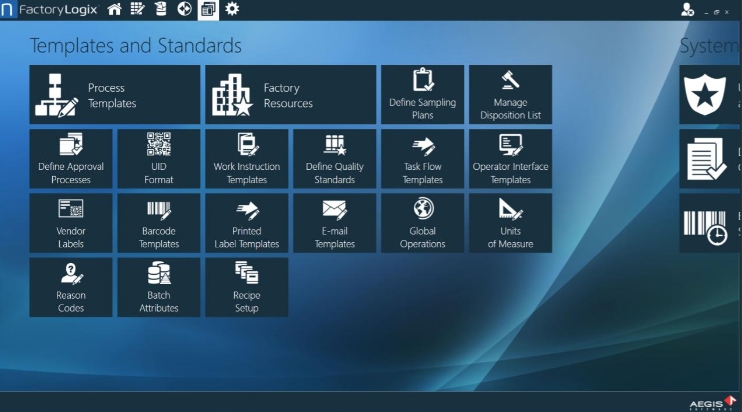The width and height of the screenshot is (742, 412).
Task: Open the Factory Resources tile
Action: click(x=291, y=95)
